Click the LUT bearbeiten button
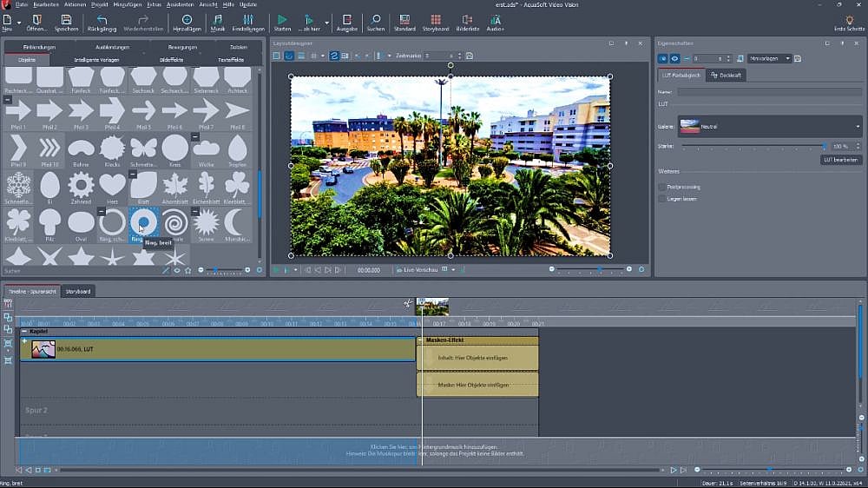The image size is (868, 488). [x=840, y=161]
